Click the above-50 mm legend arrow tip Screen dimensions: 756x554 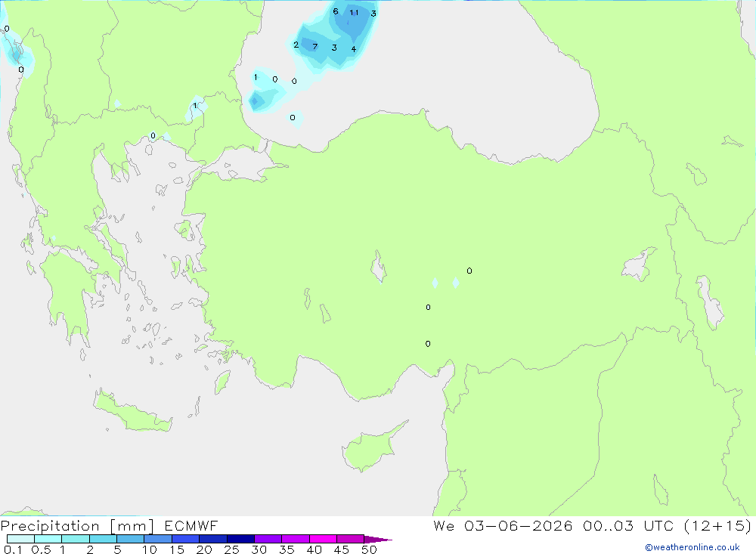pos(378,540)
